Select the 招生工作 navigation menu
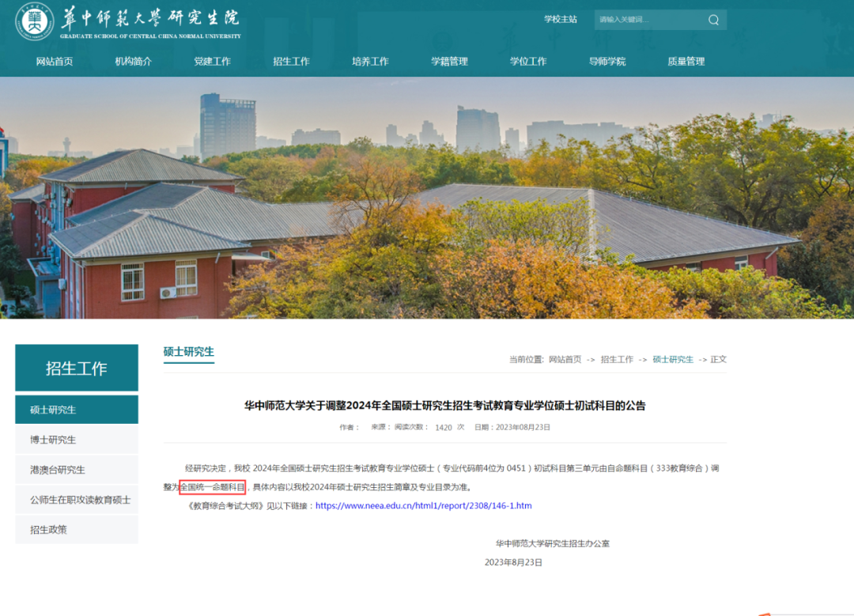 290,60
